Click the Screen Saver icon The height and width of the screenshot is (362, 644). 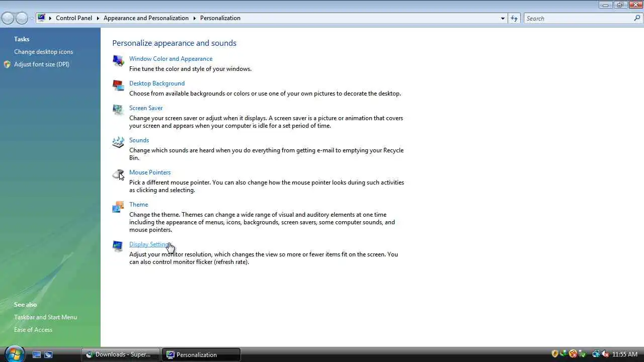click(x=118, y=110)
